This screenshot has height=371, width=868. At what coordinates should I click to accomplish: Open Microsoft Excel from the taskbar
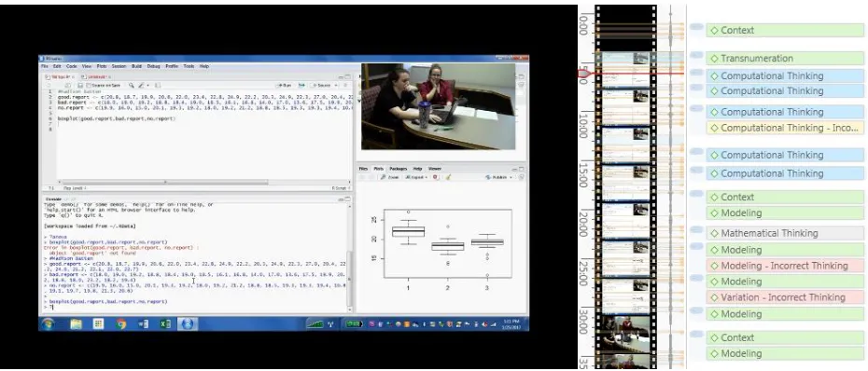pyautogui.click(x=165, y=324)
